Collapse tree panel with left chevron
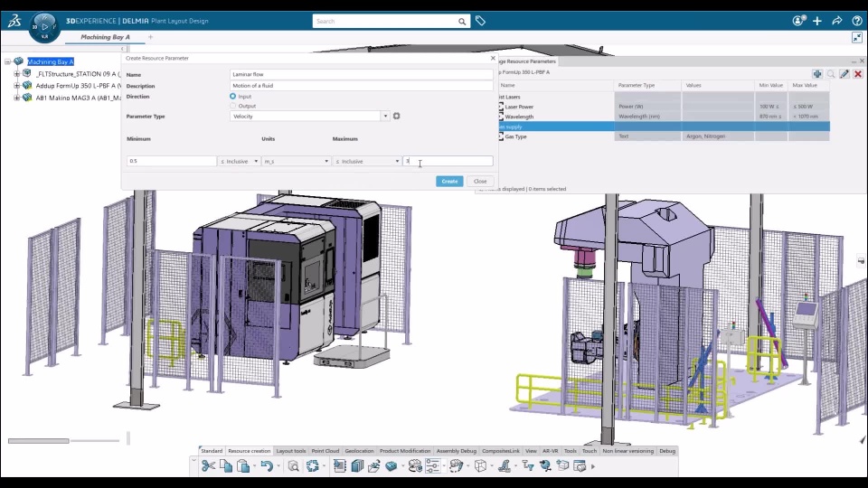 coord(123,49)
